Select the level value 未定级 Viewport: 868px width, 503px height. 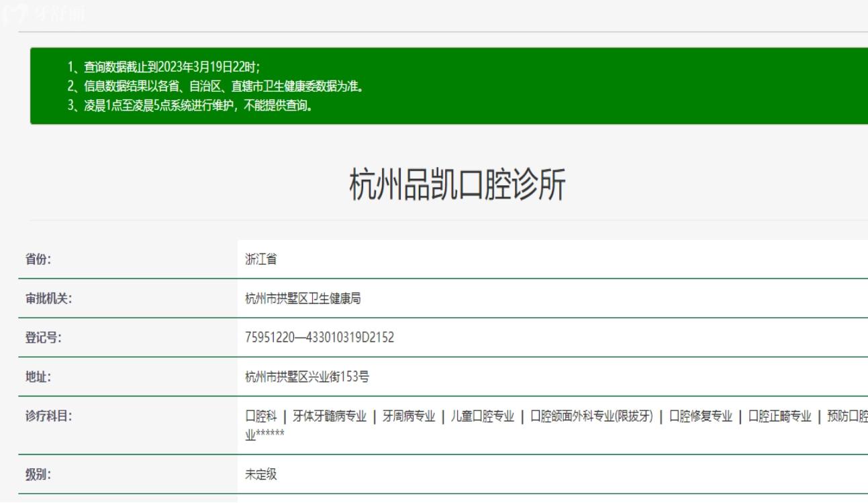[x=261, y=474]
